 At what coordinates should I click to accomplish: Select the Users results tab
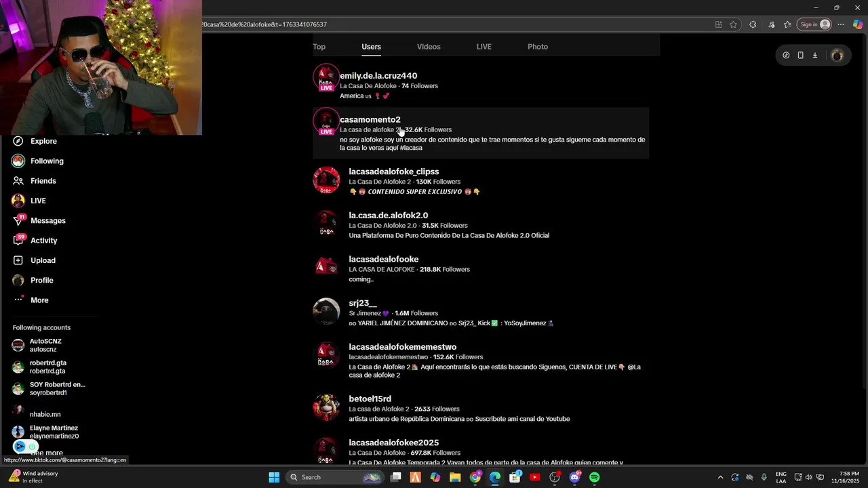(371, 47)
